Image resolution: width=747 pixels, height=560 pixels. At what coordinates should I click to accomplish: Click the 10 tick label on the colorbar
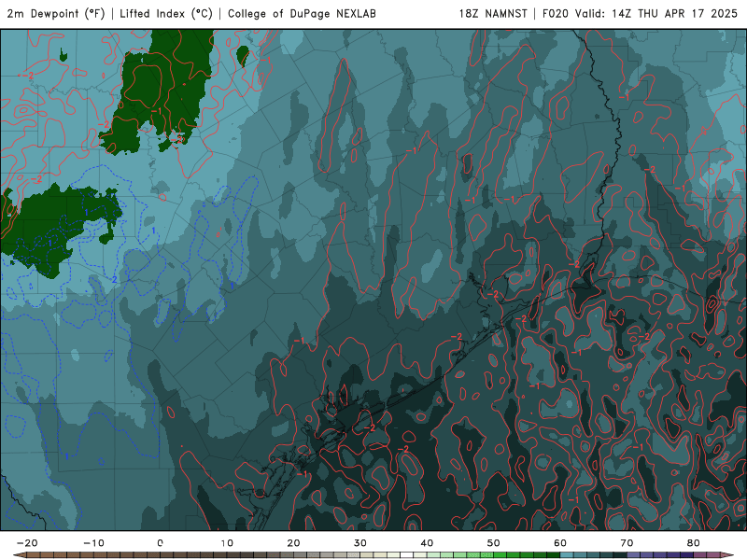(x=227, y=543)
